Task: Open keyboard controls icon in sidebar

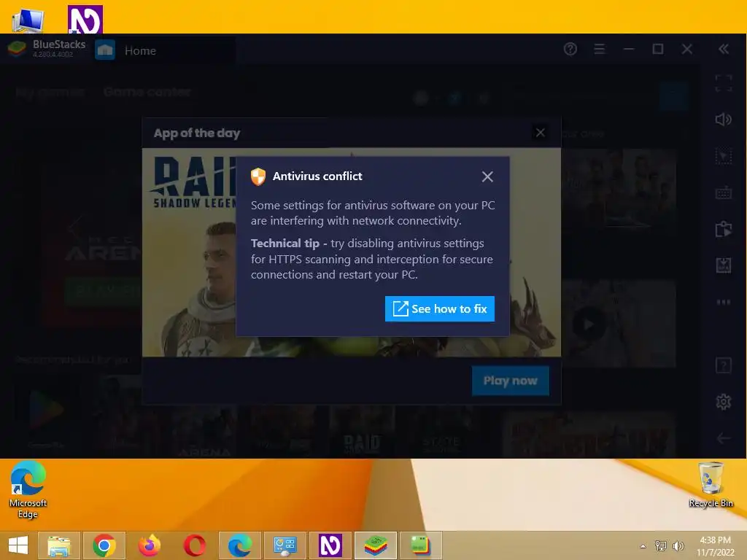Action: [x=723, y=192]
